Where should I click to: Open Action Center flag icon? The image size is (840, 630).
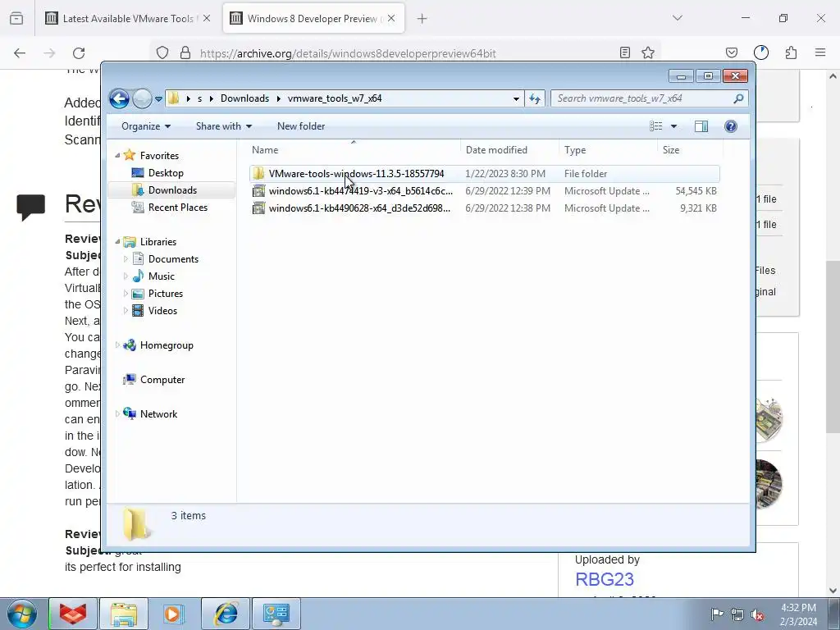pyautogui.click(x=717, y=614)
